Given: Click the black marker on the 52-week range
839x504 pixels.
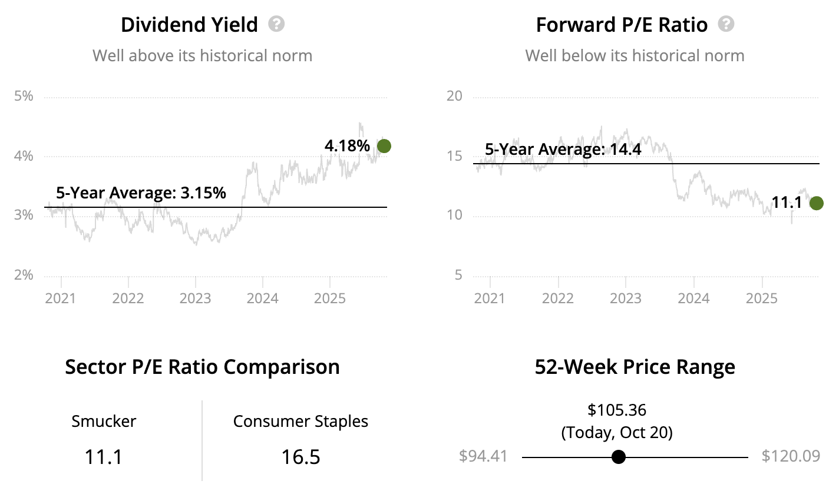Looking at the screenshot, I should [618, 457].
